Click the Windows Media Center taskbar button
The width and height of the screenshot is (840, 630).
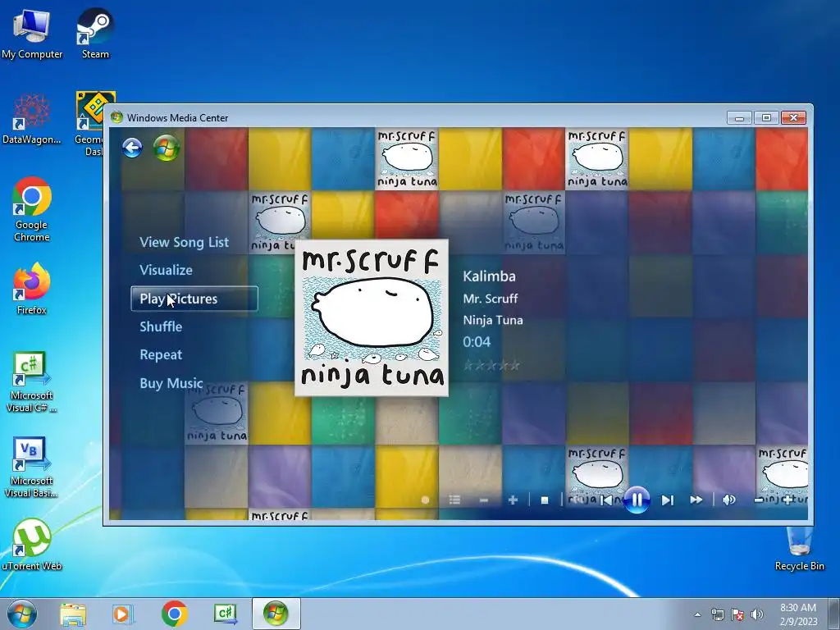[276, 614]
